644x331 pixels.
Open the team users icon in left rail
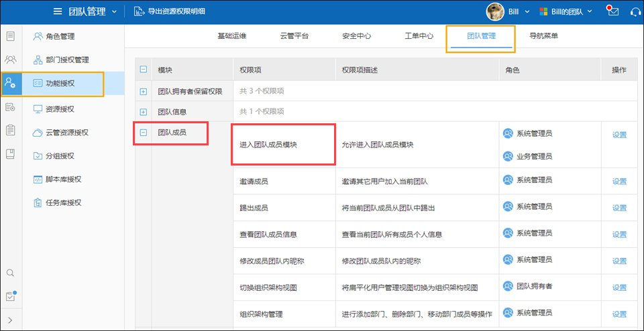[x=10, y=59]
